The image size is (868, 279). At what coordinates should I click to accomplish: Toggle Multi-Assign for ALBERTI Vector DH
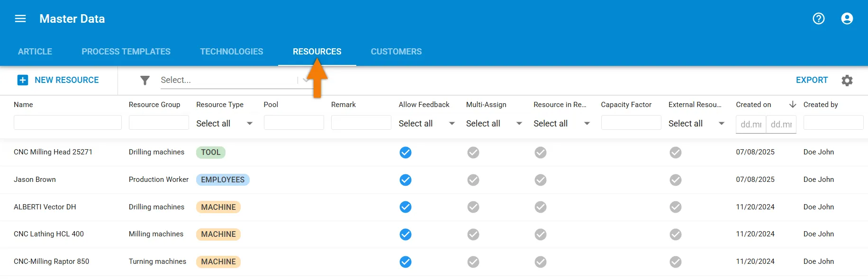pyautogui.click(x=473, y=207)
